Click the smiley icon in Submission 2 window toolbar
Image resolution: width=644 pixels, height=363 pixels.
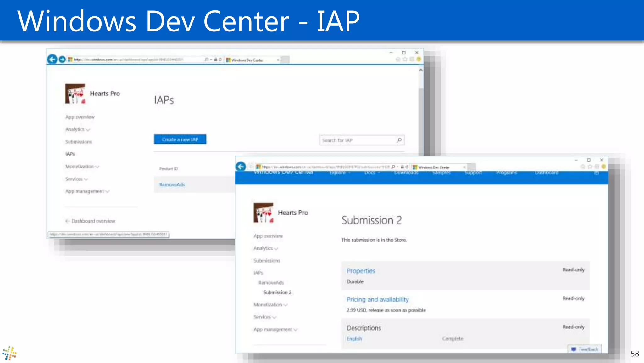pos(603,167)
